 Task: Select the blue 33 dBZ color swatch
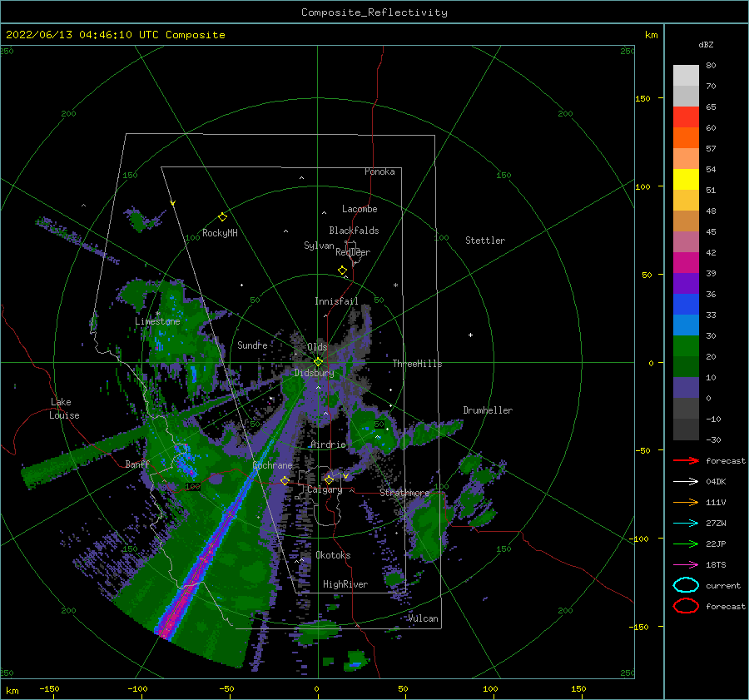click(686, 325)
